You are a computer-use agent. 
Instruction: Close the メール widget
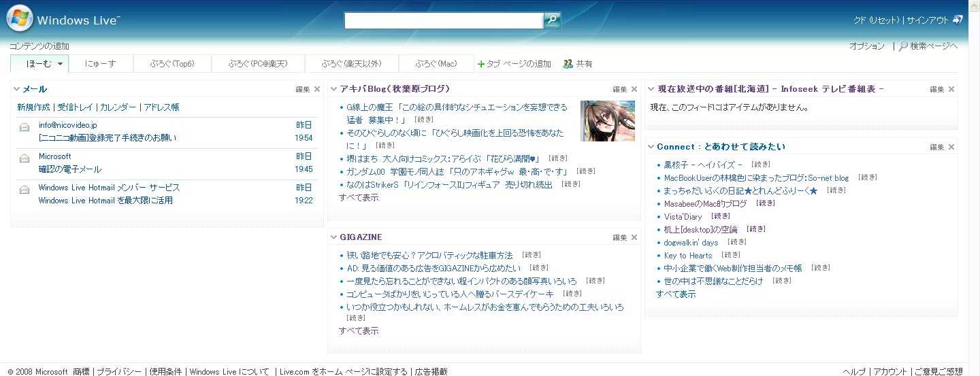tap(317, 89)
